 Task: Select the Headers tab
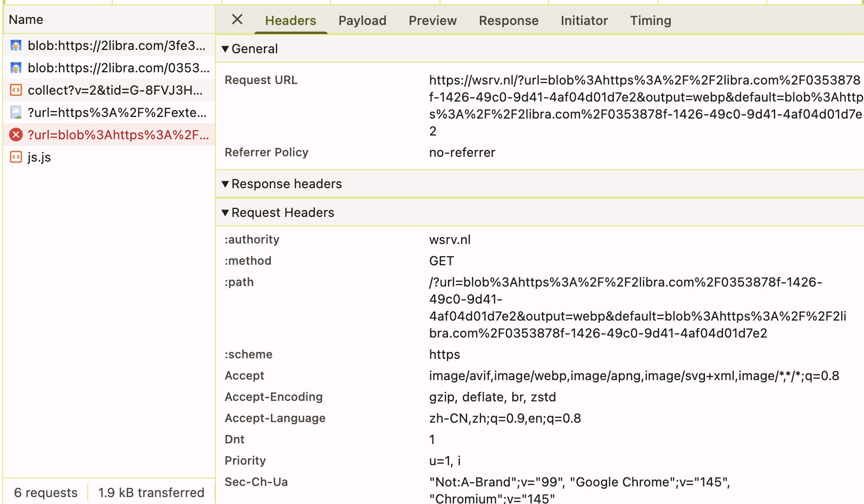[290, 21]
